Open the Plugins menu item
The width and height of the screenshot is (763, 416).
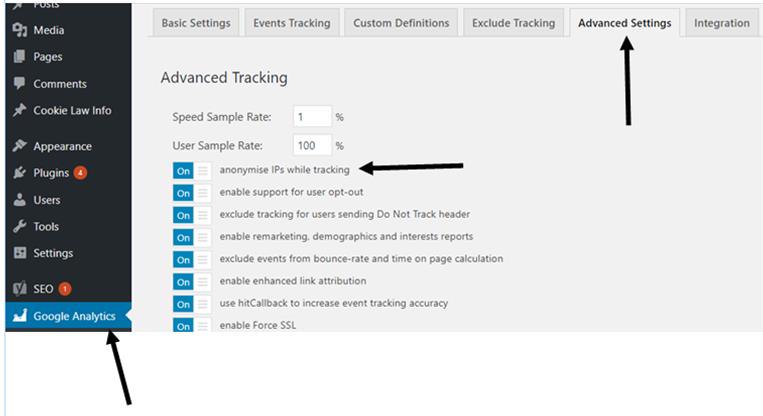(x=68, y=173)
